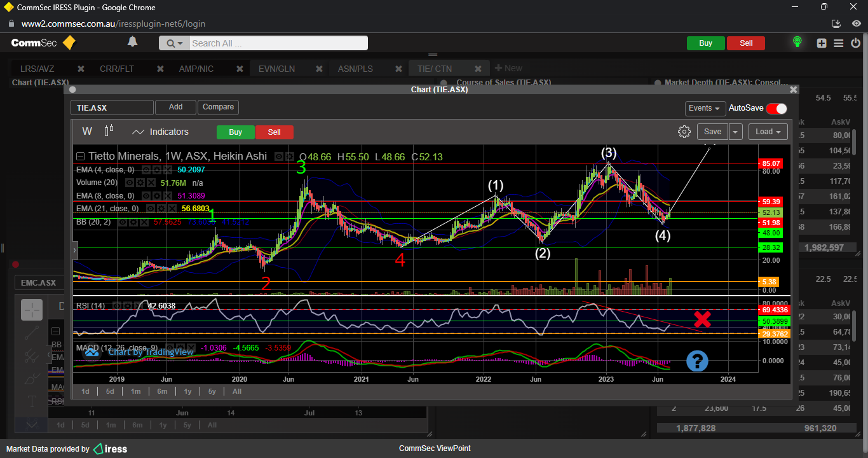
Task: Hide the EMA (4, close, 0) indicator
Action: (x=146, y=170)
